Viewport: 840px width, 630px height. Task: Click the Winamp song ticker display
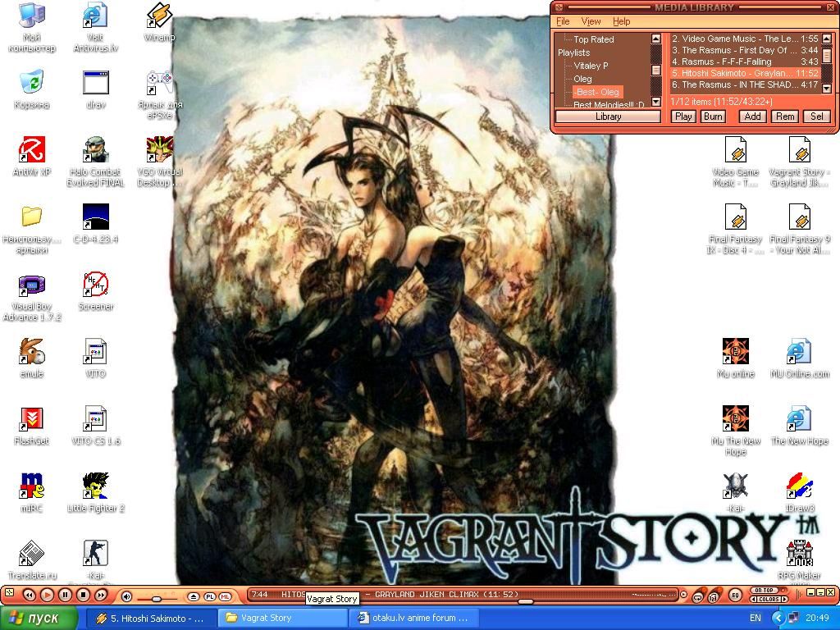click(x=464, y=594)
